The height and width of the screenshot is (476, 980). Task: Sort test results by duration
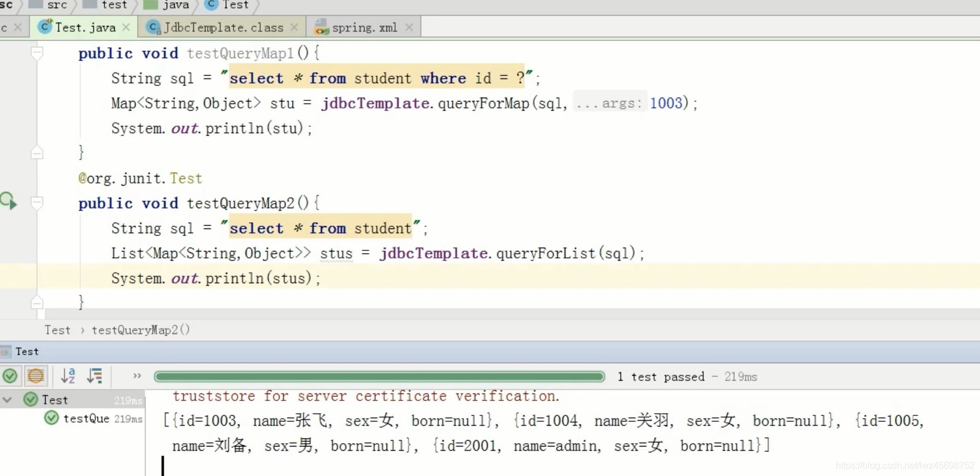pyautogui.click(x=95, y=376)
